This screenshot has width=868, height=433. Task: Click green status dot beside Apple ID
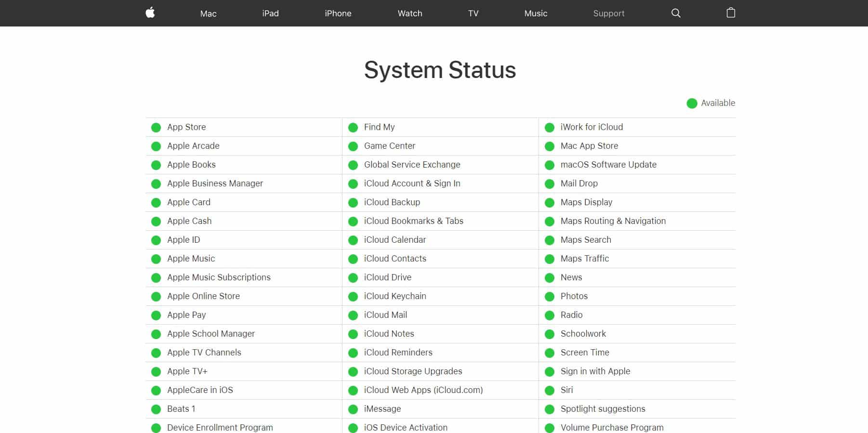point(156,240)
